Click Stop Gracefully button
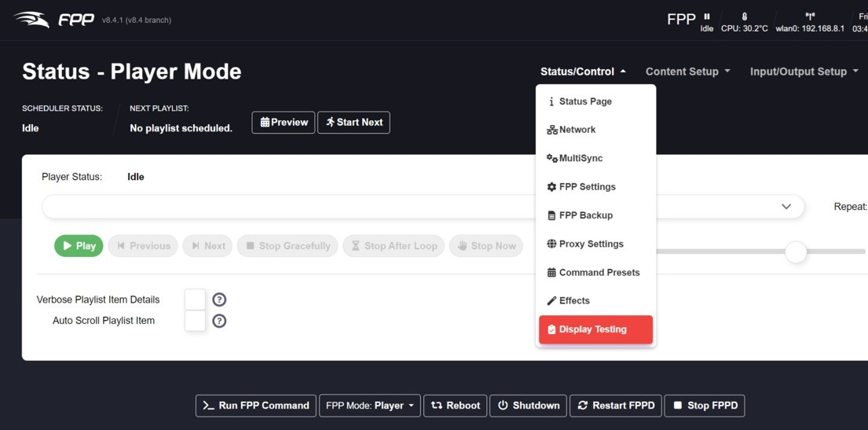 pyautogui.click(x=288, y=246)
